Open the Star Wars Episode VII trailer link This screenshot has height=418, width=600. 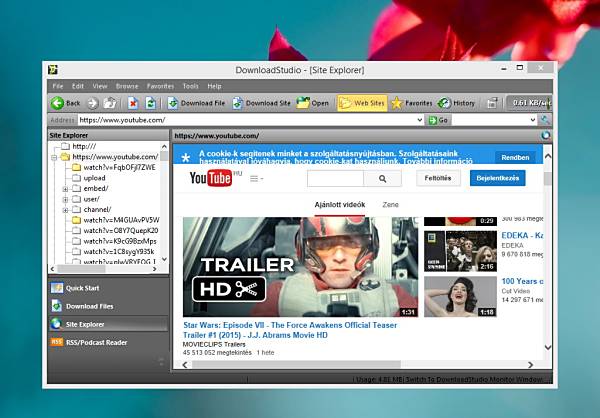(290, 330)
